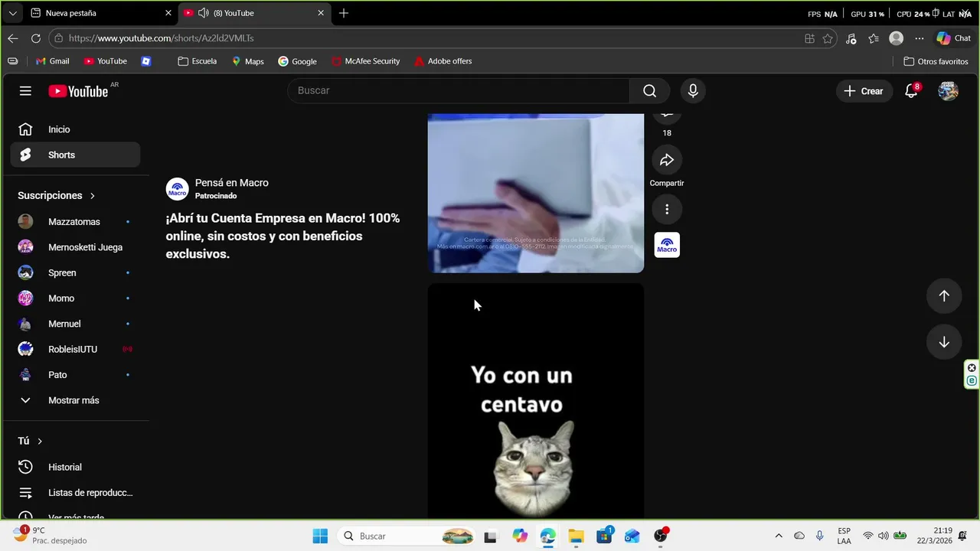Viewport: 980px width, 551px height.
Task: Click the sponsored Macro short video
Action: point(535,193)
